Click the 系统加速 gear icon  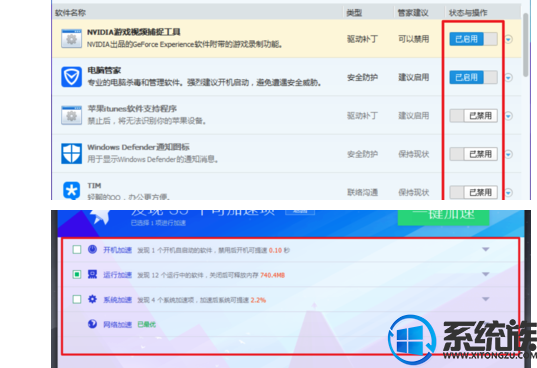click(92, 299)
